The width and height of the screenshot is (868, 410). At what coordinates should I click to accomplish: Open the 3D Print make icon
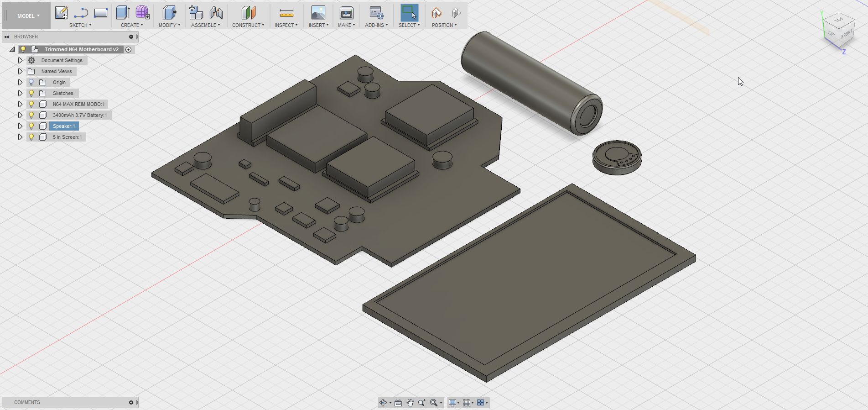[347, 13]
